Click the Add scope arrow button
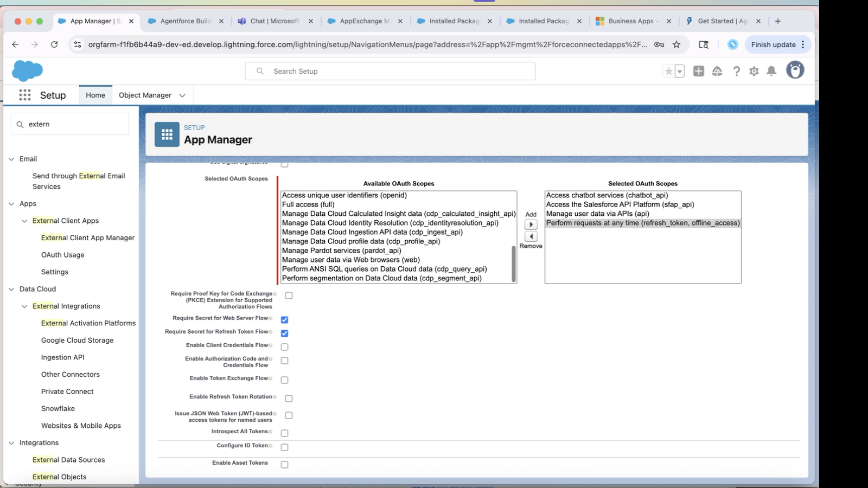 click(x=531, y=224)
